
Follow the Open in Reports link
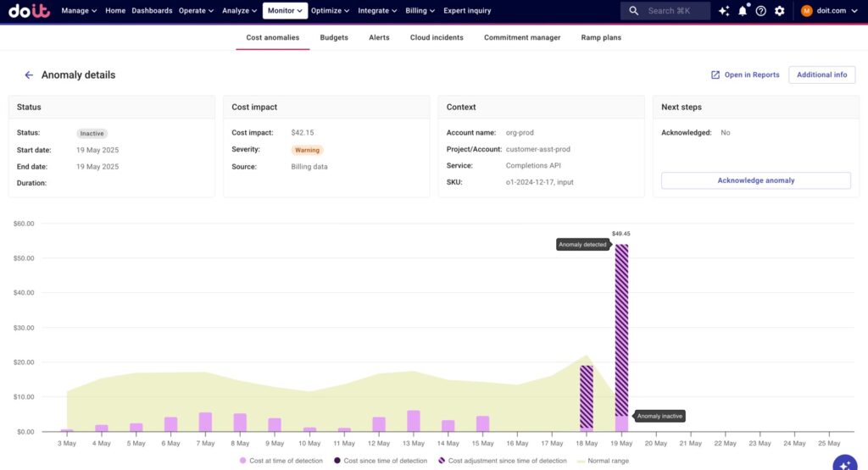pyautogui.click(x=744, y=75)
